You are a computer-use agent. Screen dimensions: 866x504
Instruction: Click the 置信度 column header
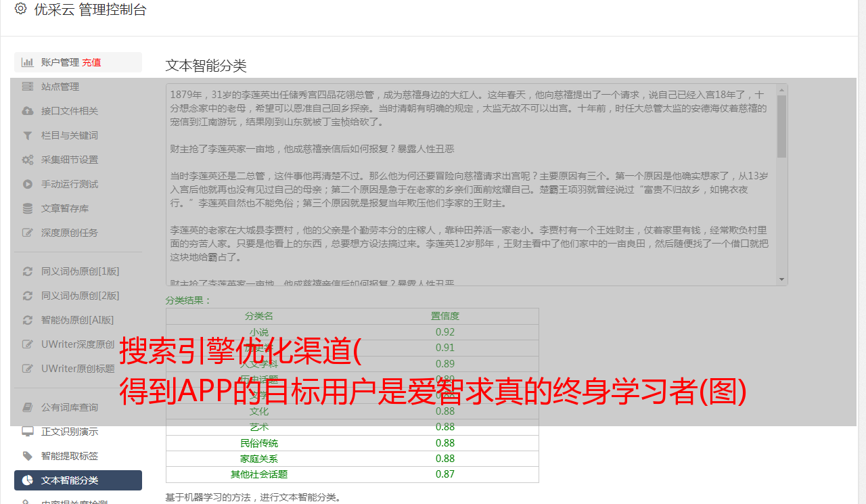point(445,316)
